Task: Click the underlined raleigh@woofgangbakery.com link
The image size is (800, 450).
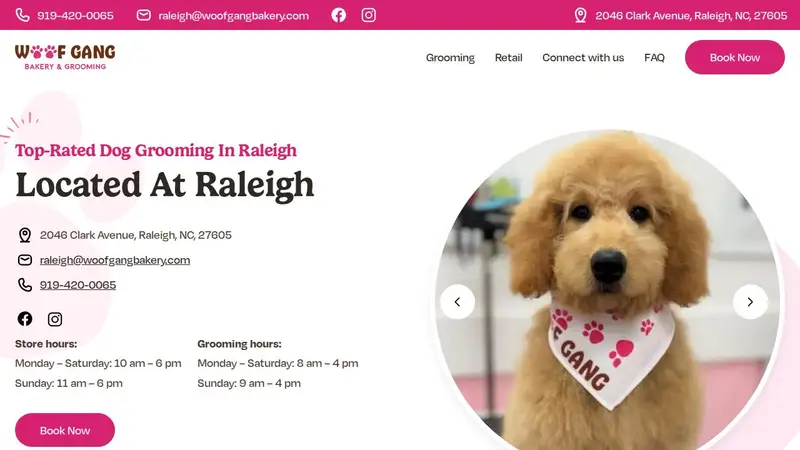Action: tap(115, 260)
